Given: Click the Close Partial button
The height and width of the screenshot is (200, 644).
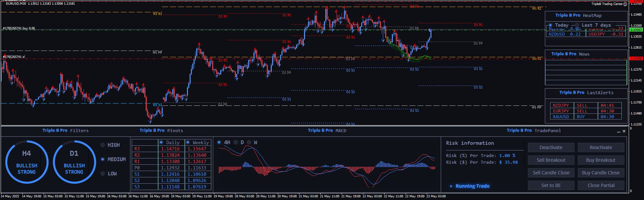Looking at the screenshot, I should coord(601,185).
